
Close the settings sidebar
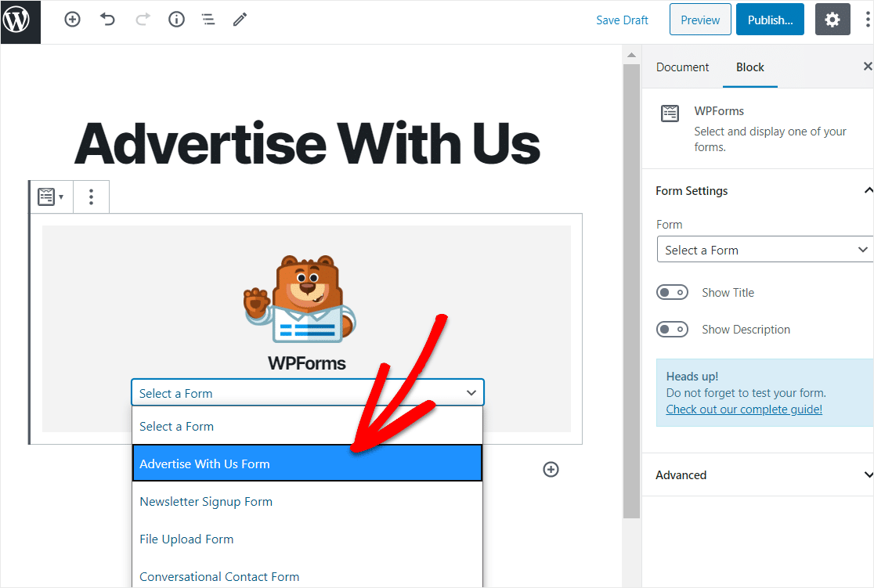pyautogui.click(x=867, y=67)
